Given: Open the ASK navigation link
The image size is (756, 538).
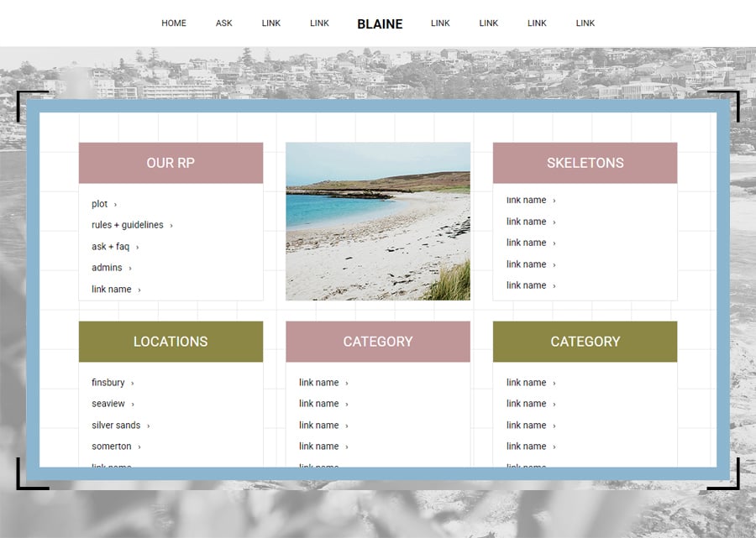Looking at the screenshot, I should (x=223, y=24).
